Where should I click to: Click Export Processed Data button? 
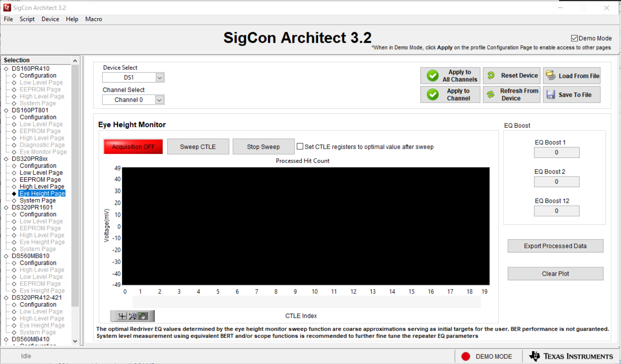[555, 246]
